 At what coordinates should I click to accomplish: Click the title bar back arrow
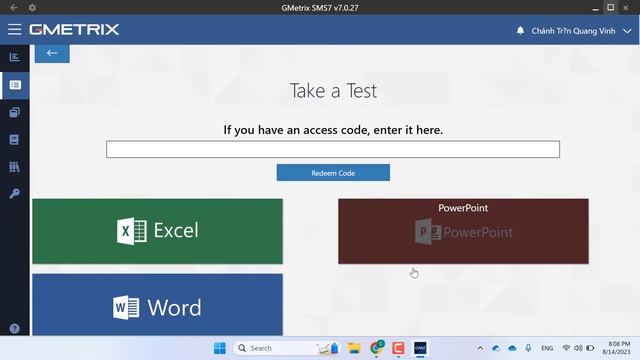tap(14, 8)
